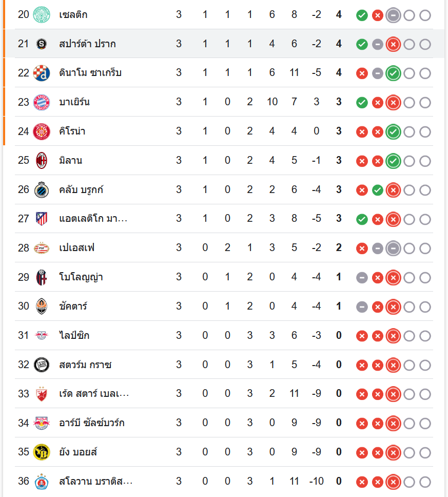Click Club Brugge's green win result icon
Screen dimensions: 448x497
[378, 190]
